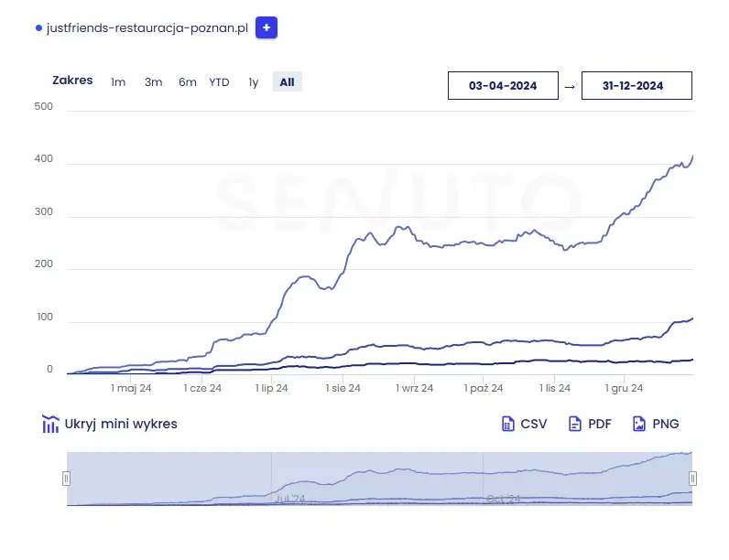Screen dimensions: 729x560
Task: Open the start date field 03-04-2024
Action: (503, 85)
